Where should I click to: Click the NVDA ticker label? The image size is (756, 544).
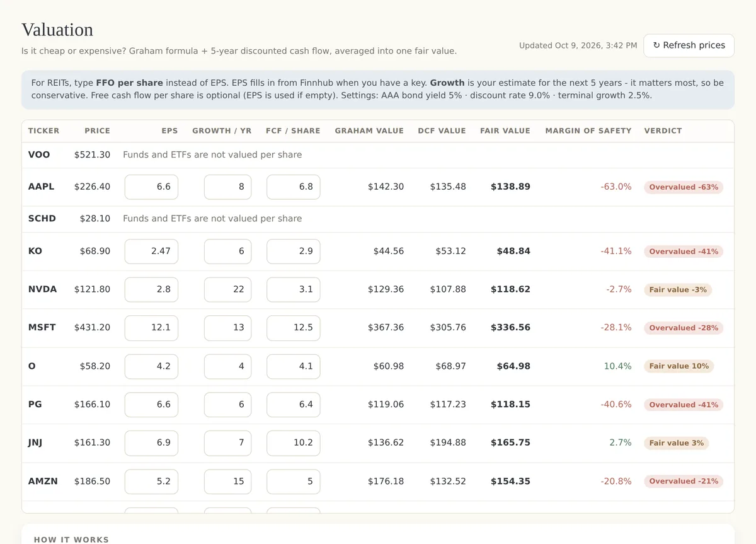(x=42, y=289)
